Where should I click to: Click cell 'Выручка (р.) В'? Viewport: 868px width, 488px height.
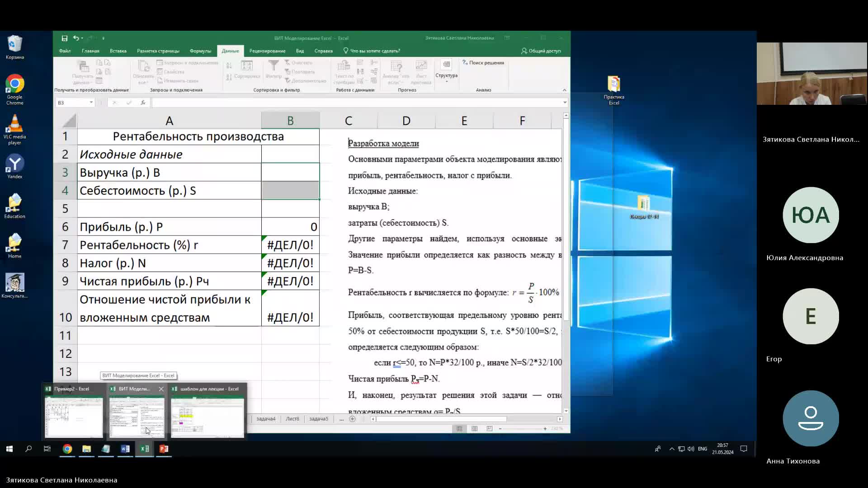(x=170, y=173)
